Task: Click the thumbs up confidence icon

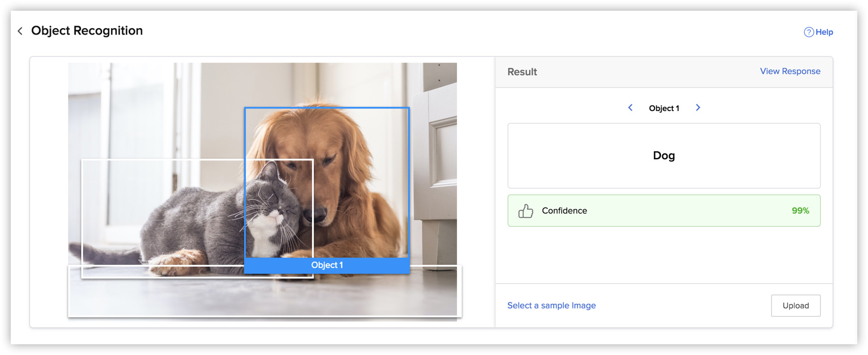Action: click(x=526, y=211)
